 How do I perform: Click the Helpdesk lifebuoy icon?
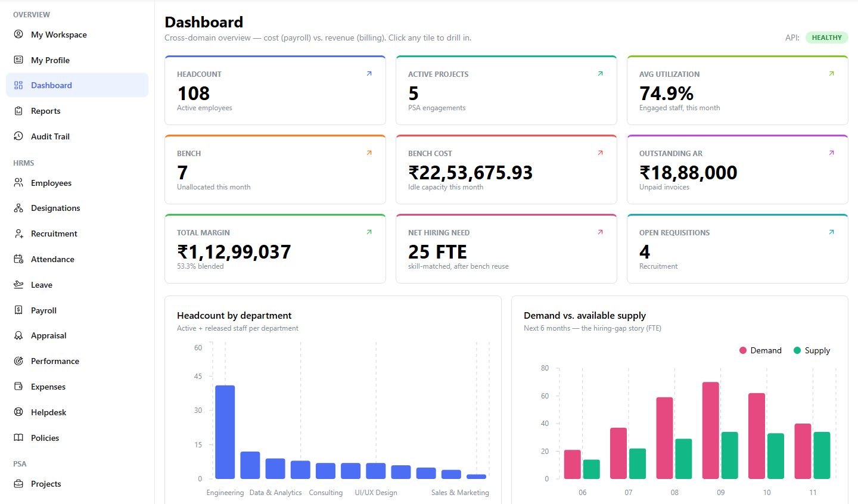[x=18, y=412]
